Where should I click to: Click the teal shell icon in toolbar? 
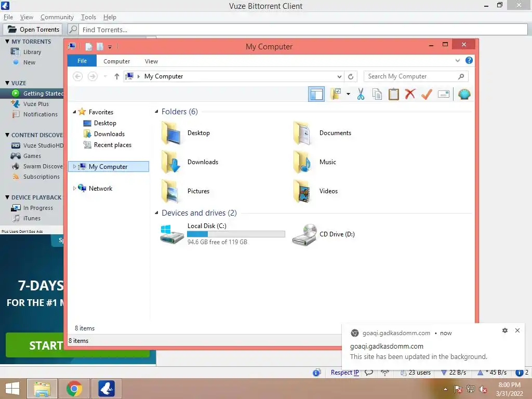[x=464, y=94]
